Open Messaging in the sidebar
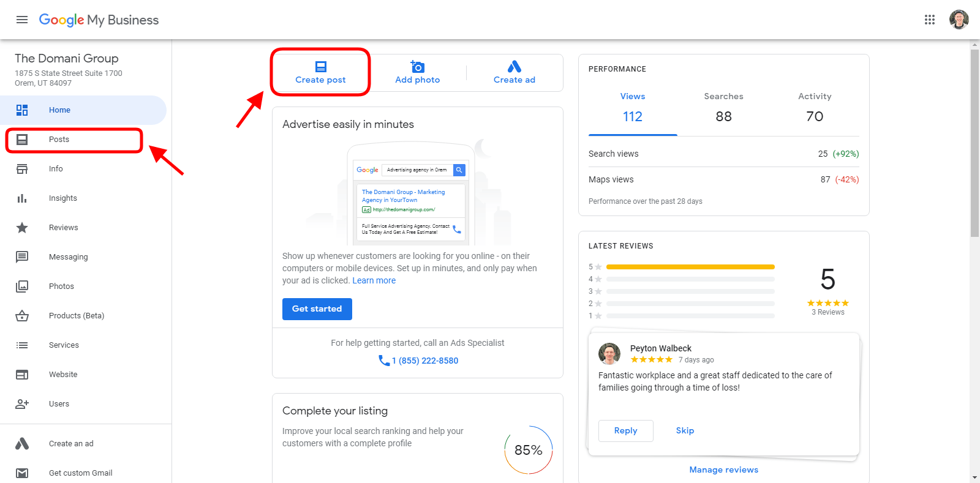980x483 pixels. (x=83, y=257)
